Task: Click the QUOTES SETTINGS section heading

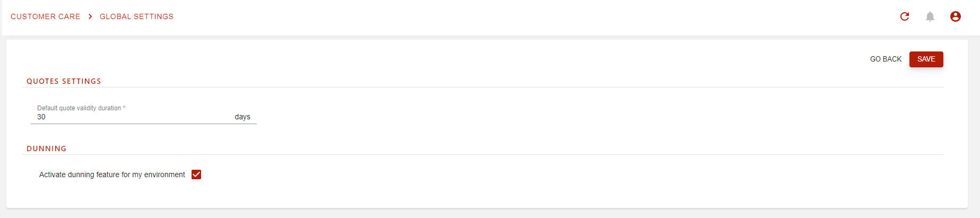Action: 64,81
